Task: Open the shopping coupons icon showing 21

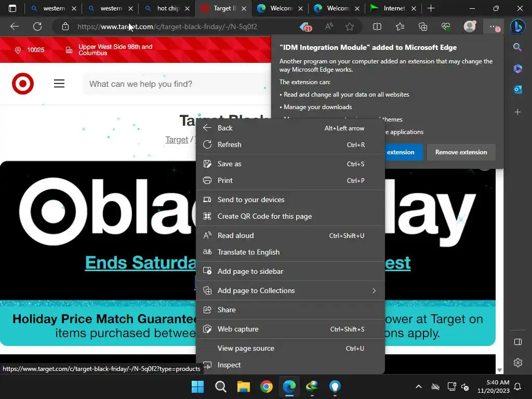Action: (x=305, y=26)
